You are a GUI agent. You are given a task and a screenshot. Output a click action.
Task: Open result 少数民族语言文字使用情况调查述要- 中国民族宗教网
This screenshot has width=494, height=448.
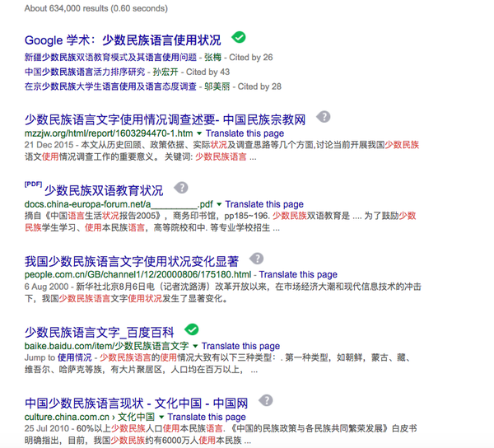[x=165, y=119]
